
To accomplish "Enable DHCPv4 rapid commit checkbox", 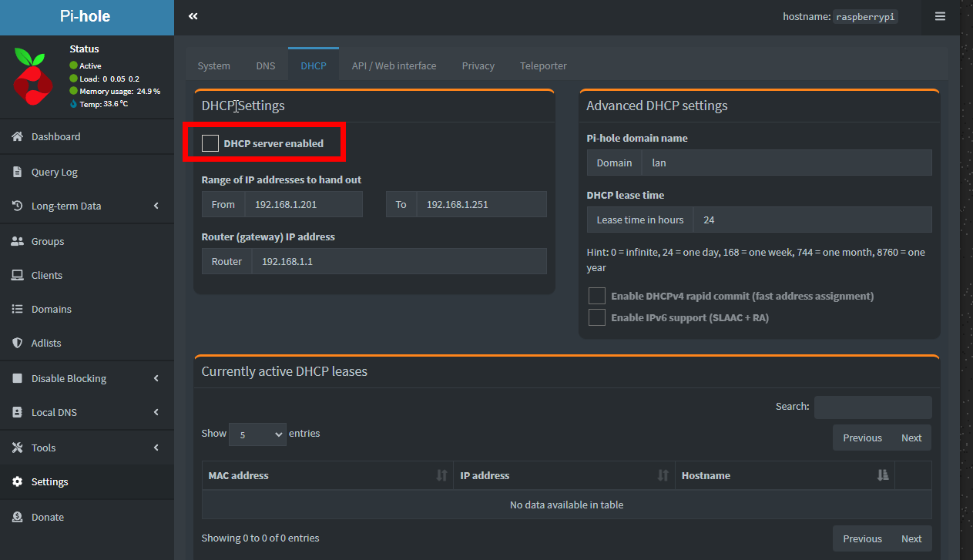I will pyautogui.click(x=597, y=296).
